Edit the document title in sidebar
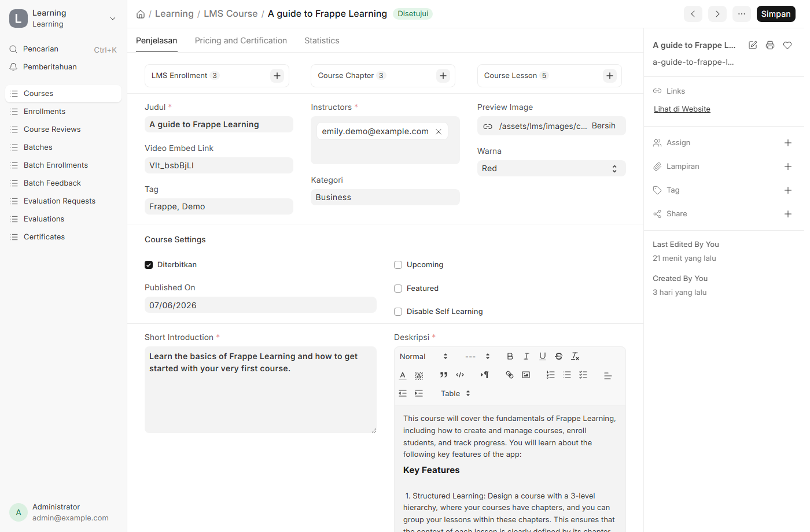The image size is (810, 532). 753,45
